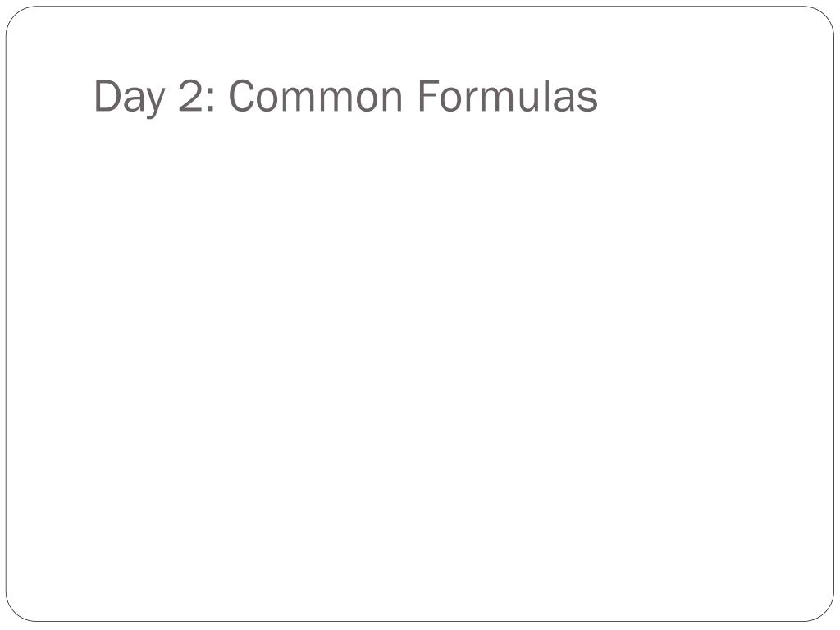Click the number "2:" in the title

click(x=196, y=96)
